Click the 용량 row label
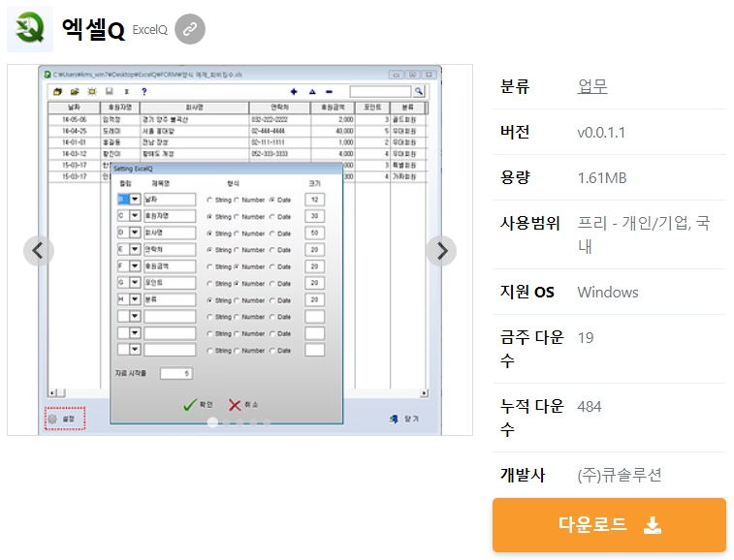 click(515, 177)
